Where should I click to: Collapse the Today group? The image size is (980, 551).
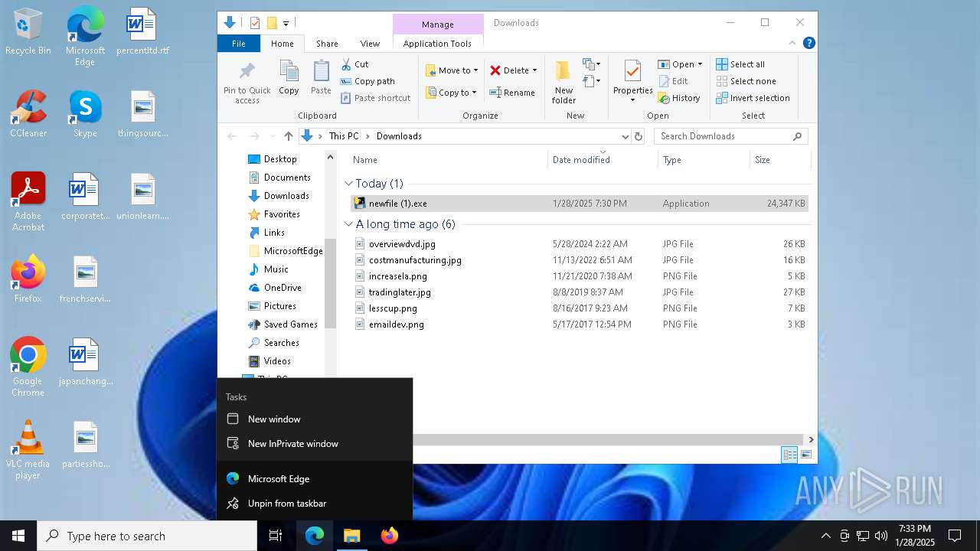[349, 184]
